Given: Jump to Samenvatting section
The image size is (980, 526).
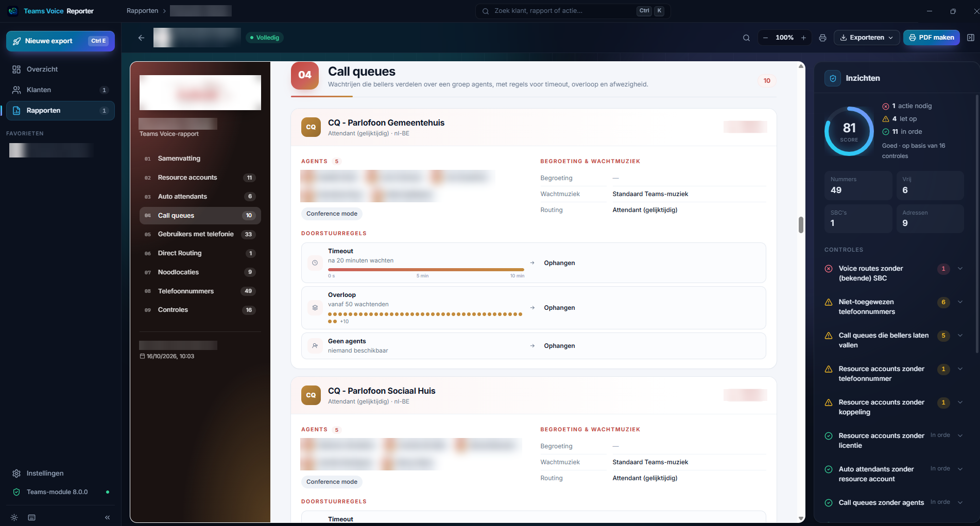Looking at the screenshot, I should point(200,159).
